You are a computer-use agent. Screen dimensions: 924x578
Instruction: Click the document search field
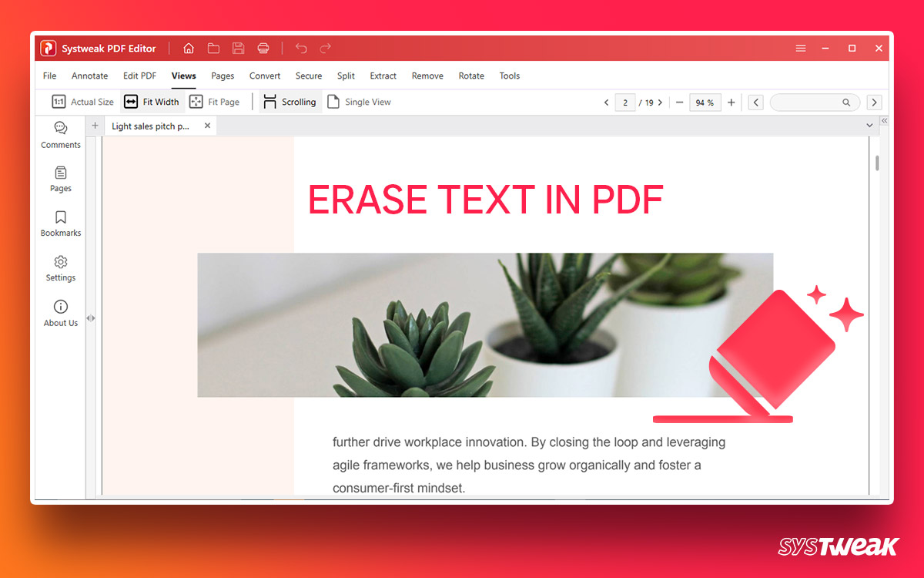(808, 102)
